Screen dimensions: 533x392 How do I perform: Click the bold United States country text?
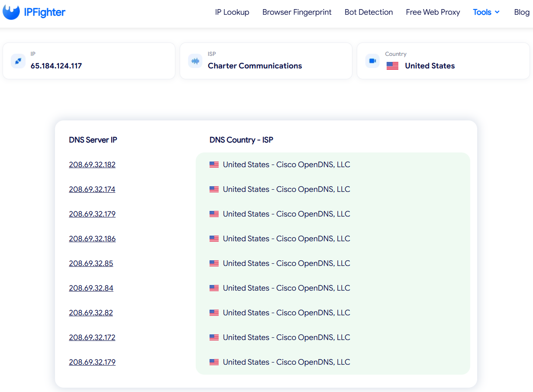point(430,66)
